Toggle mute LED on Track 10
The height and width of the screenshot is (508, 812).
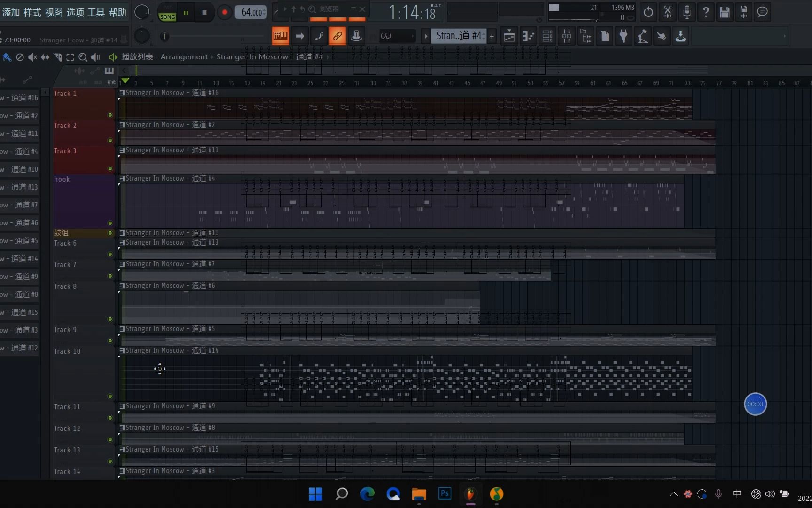click(x=110, y=397)
